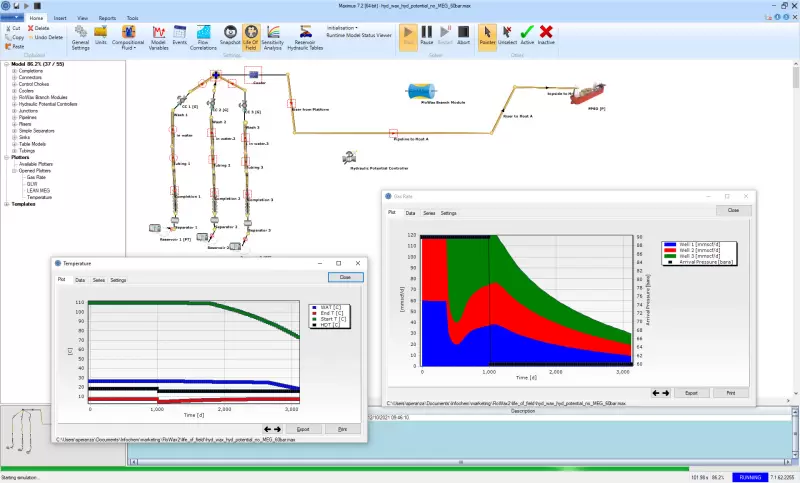Screen dimensions: 800x483
Task: Open the Events calendar icon
Action: click(180, 35)
